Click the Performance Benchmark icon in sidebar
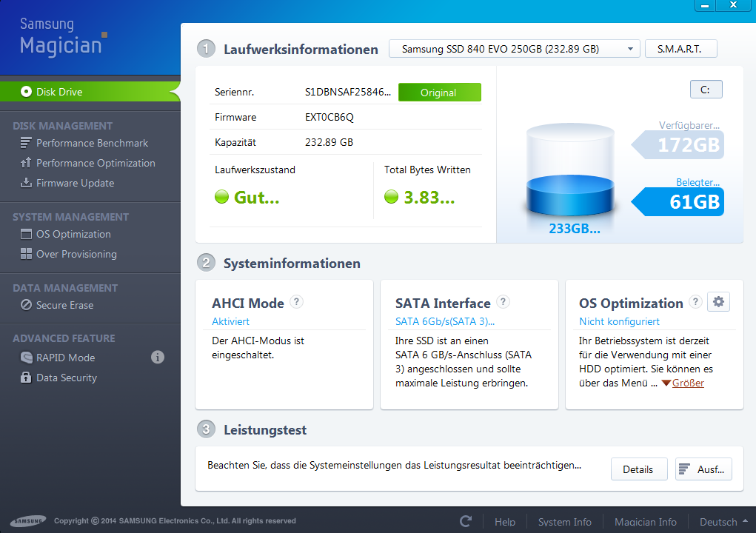This screenshot has height=533, width=756. pos(26,143)
